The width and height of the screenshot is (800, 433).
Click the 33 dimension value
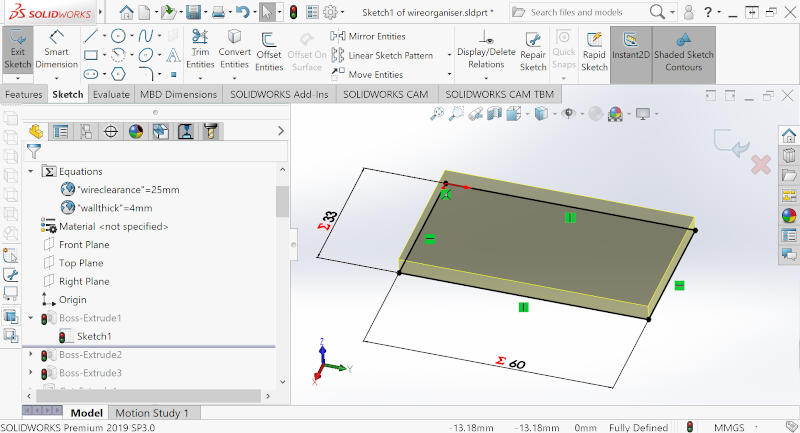tap(331, 217)
